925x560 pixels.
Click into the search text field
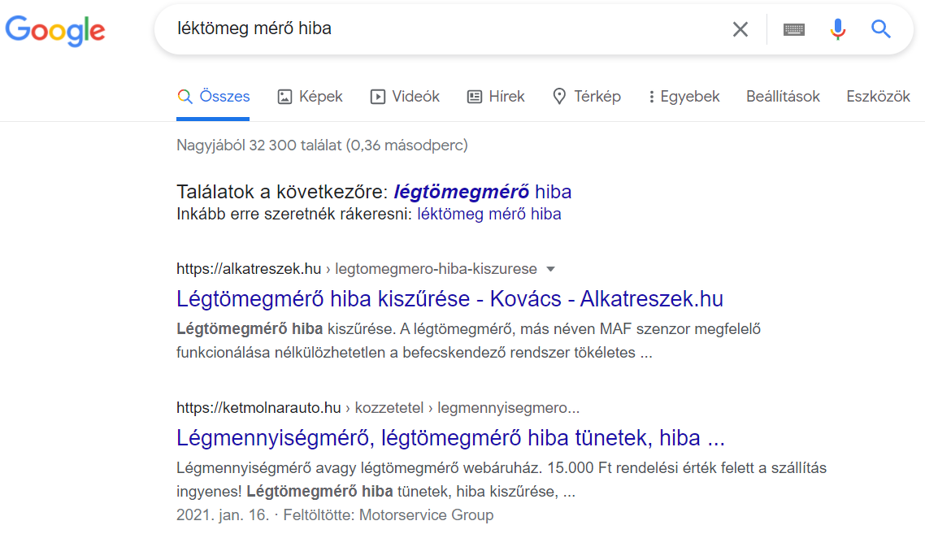pyautogui.click(x=447, y=29)
